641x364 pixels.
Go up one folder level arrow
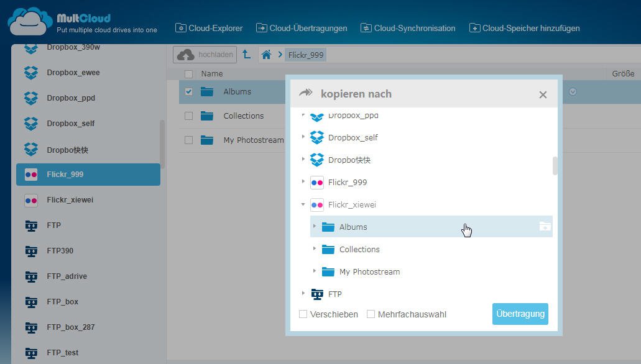point(246,54)
